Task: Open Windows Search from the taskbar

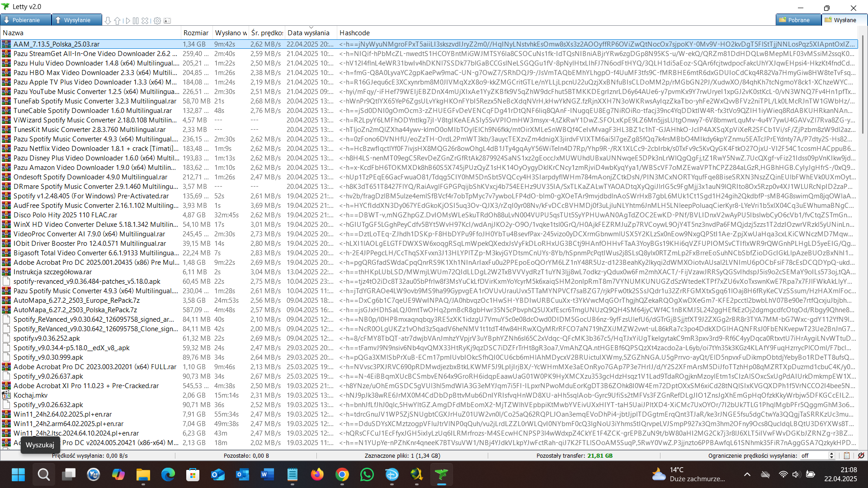Action: 43,474
